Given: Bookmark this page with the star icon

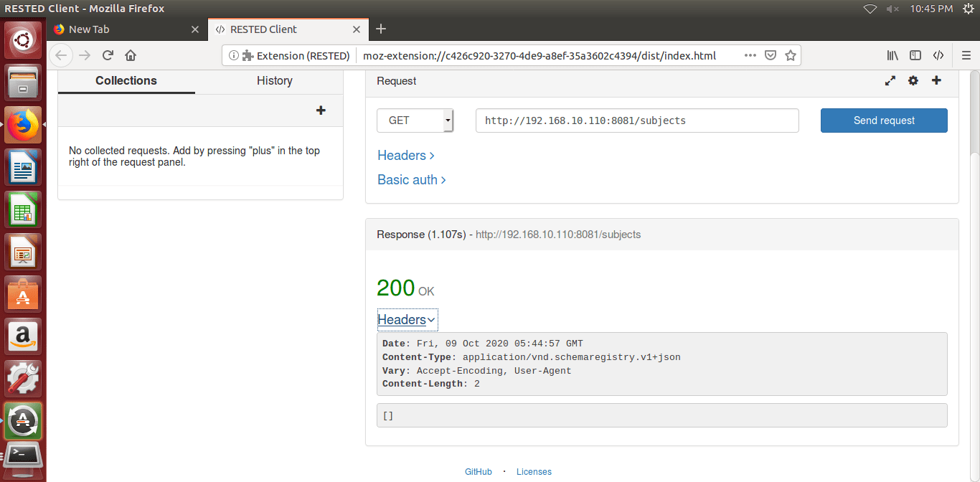Looking at the screenshot, I should [790, 55].
